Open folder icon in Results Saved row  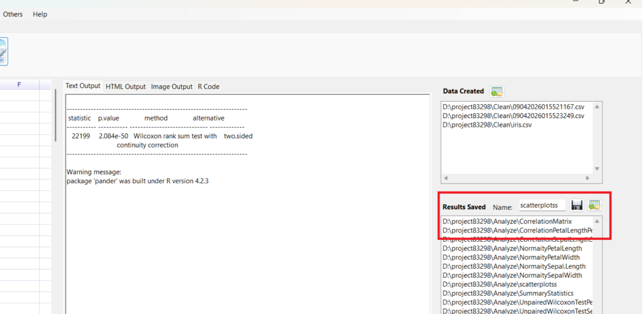[x=594, y=205]
